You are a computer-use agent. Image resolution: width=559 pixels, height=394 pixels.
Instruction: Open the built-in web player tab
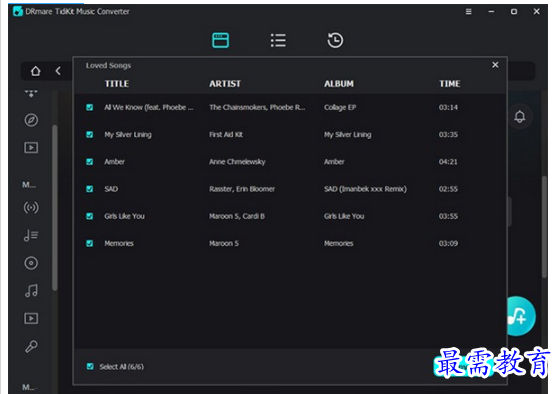pyautogui.click(x=220, y=40)
